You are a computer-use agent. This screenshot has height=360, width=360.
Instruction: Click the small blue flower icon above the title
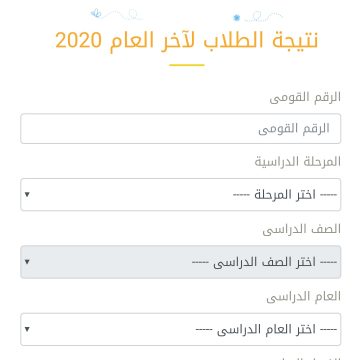tap(237, 18)
